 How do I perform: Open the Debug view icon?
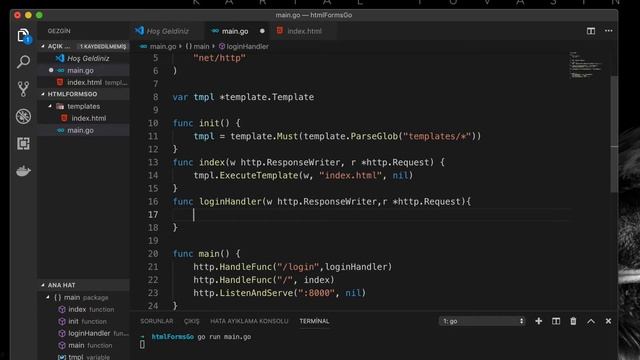[23, 116]
